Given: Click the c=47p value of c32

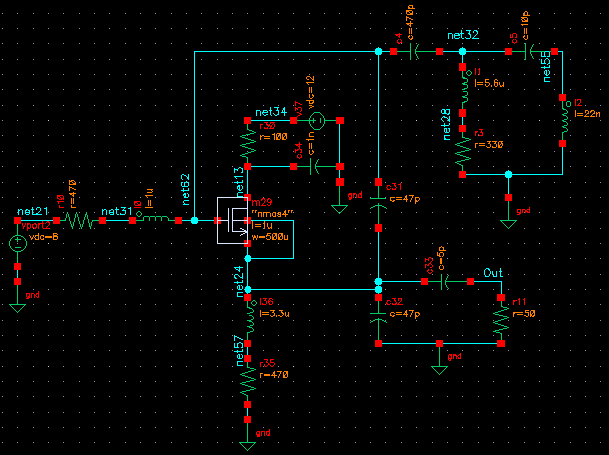Looking at the screenshot, I should click(405, 313).
